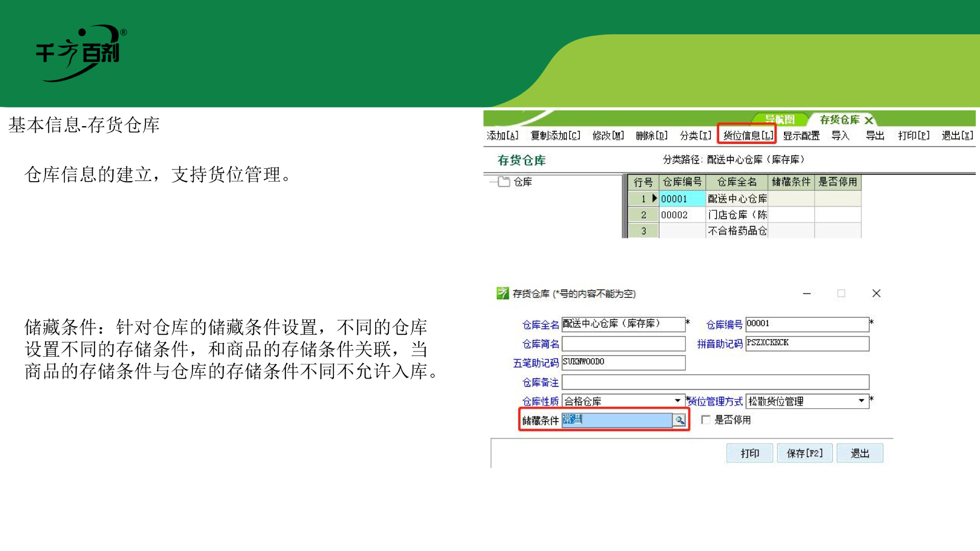The width and height of the screenshot is (980, 551).
Task: Click the 退出 button in dialog
Action: [860, 453]
